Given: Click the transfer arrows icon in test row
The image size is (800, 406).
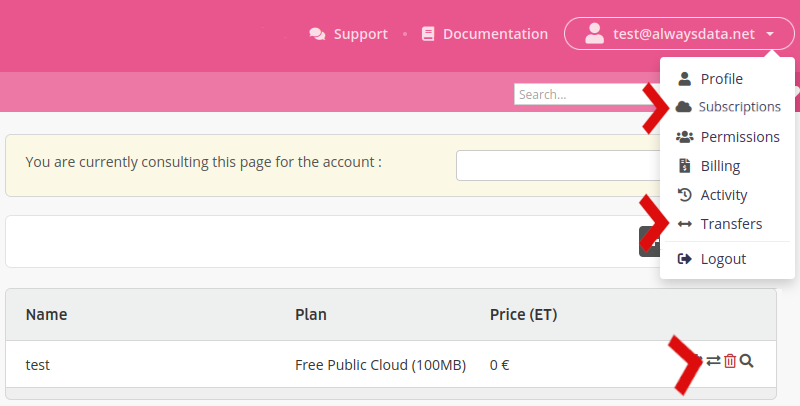Looking at the screenshot, I should pos(713,361).
